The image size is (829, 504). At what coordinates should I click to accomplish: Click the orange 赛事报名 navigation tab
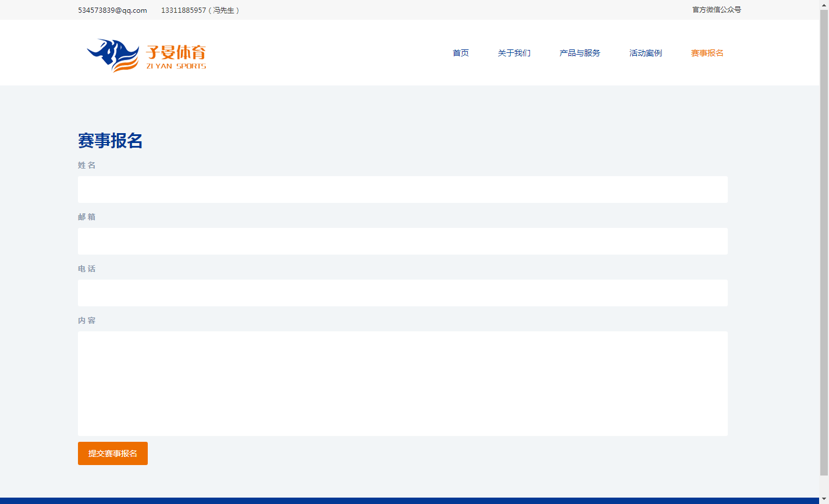pyautogui.click(x=707, y=53)
